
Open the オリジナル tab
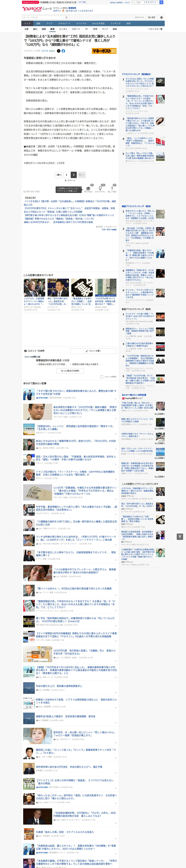click(x=81, y=24)
